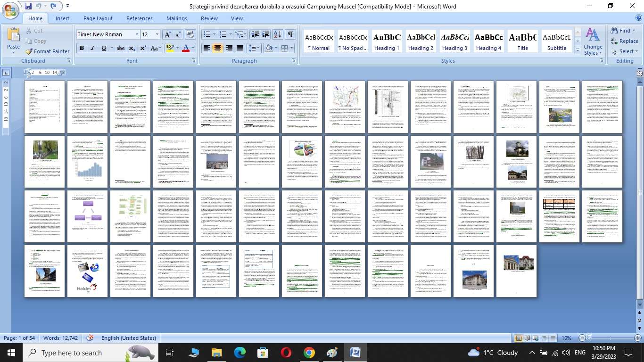
Task: Clear formatting with the eraser icon
Action: (190, 34)
